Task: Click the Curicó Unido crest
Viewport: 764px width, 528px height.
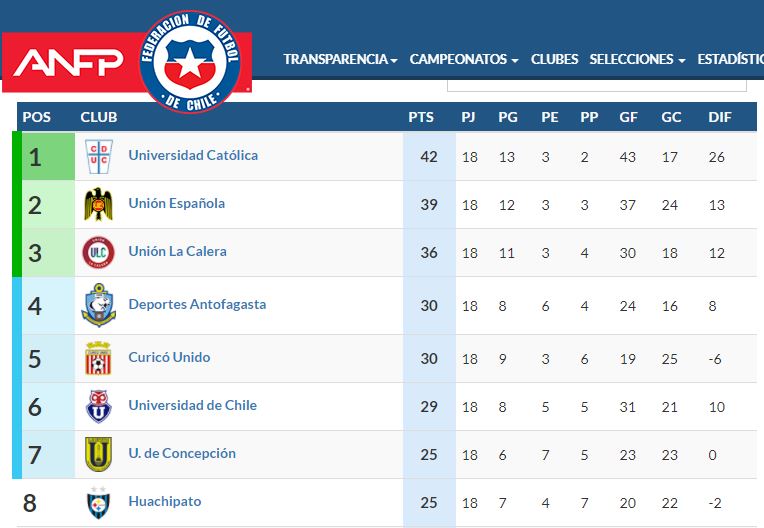Action: coord(98,358)
